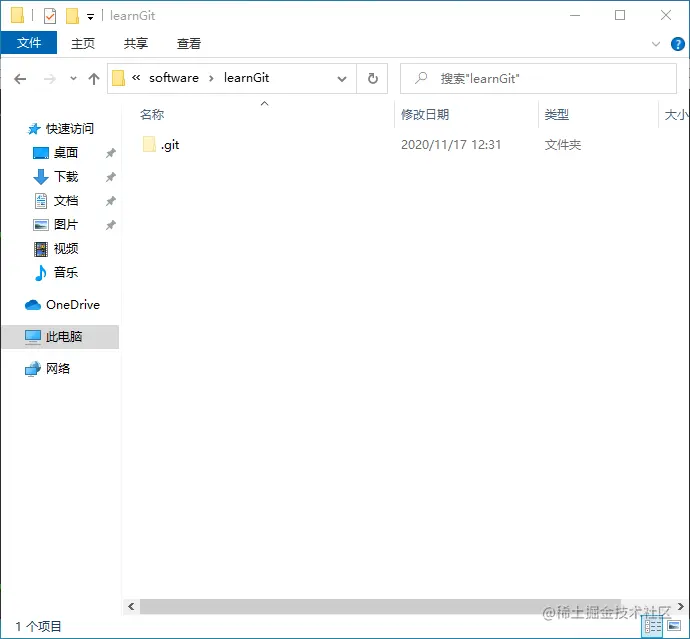
Task: Go forward with the right arrow
Action: pos(50,79)
